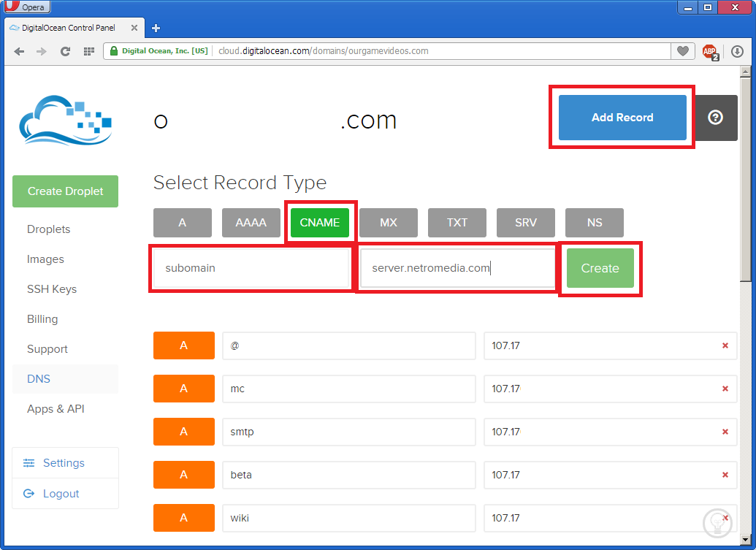The width and height of the screenshot is (756, 550).
Task: Delete the beta A record
Action: (x=725, y=475)
